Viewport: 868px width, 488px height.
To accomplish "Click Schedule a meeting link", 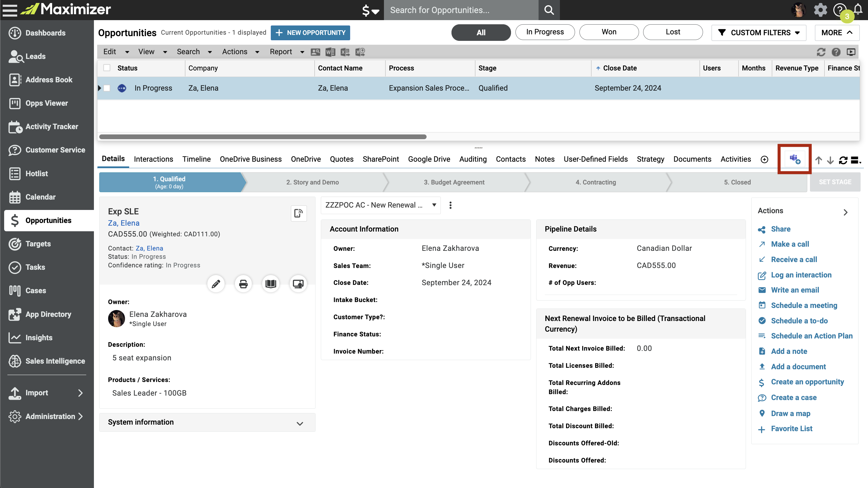I will point(804,306).
